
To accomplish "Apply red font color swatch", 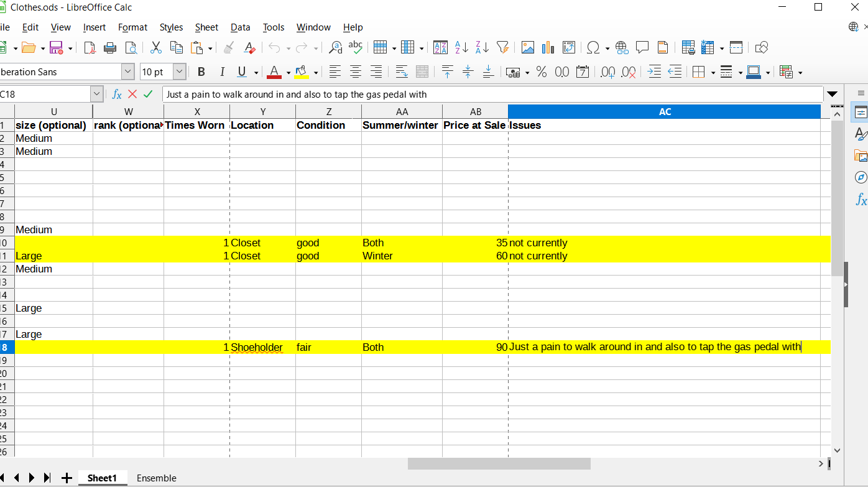I will 274,72.
